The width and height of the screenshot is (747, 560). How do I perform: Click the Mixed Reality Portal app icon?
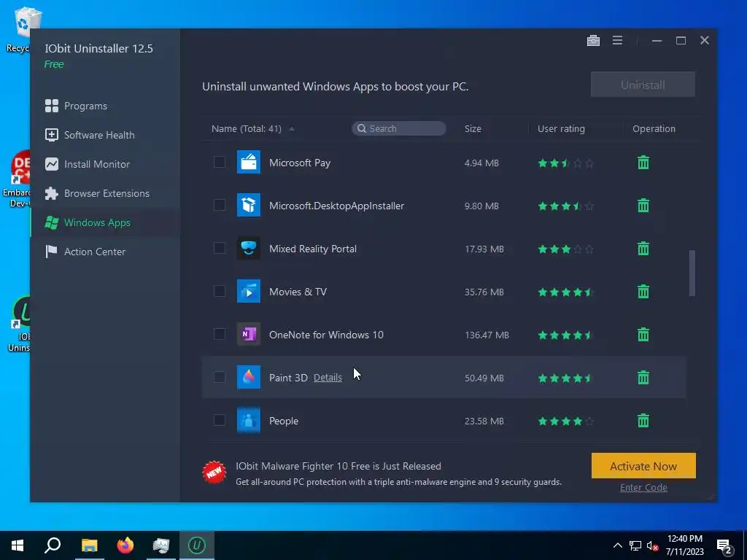pos(249,248)
